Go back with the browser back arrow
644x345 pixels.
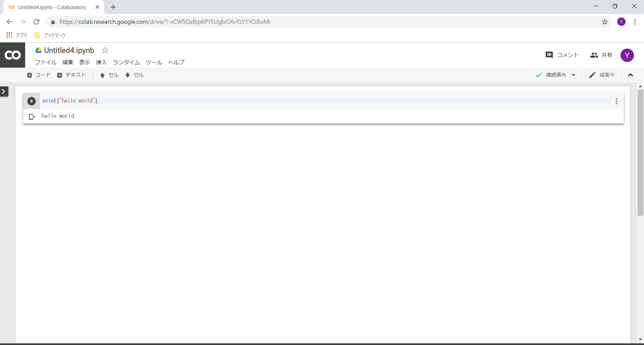point(9,22)
